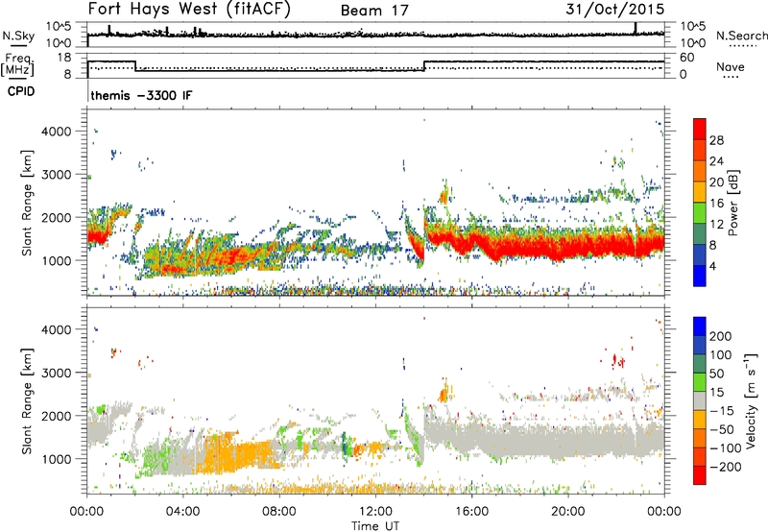768x532 pixels.
Task: Click the "3000" tick in the velocity panel
Action: click(x=57, y=373)
